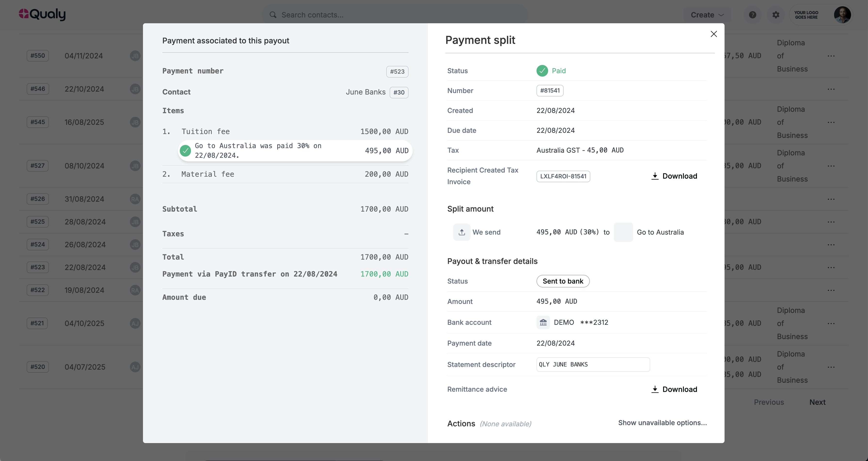
Task: Click Show unavailable options link
Action: pos(662,423)
